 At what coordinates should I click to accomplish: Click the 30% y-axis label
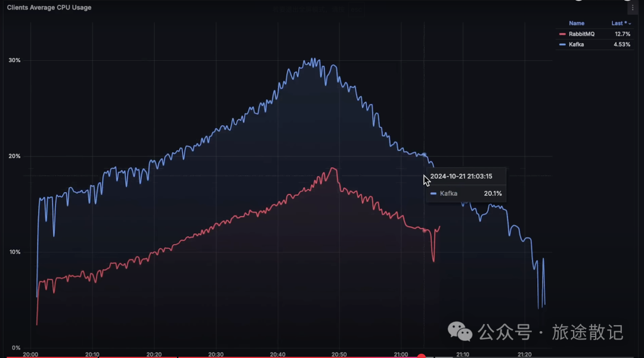click(14, 60)
